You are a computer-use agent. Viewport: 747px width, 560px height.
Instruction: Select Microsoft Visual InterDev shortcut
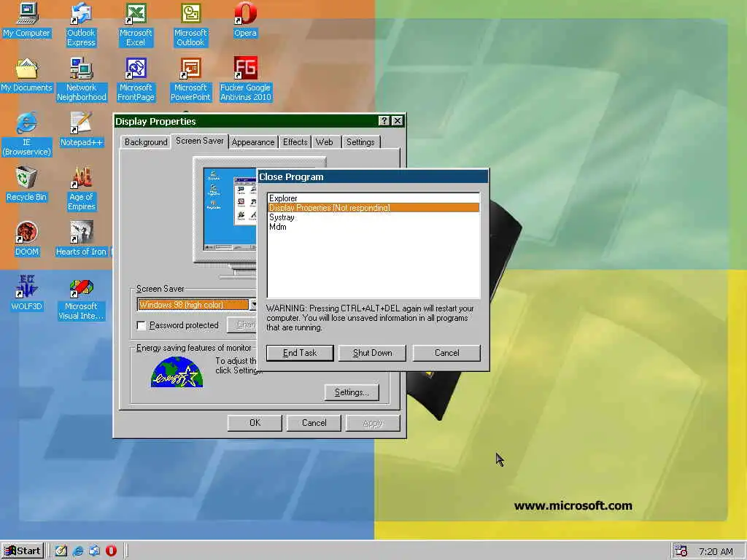(81, 298)
